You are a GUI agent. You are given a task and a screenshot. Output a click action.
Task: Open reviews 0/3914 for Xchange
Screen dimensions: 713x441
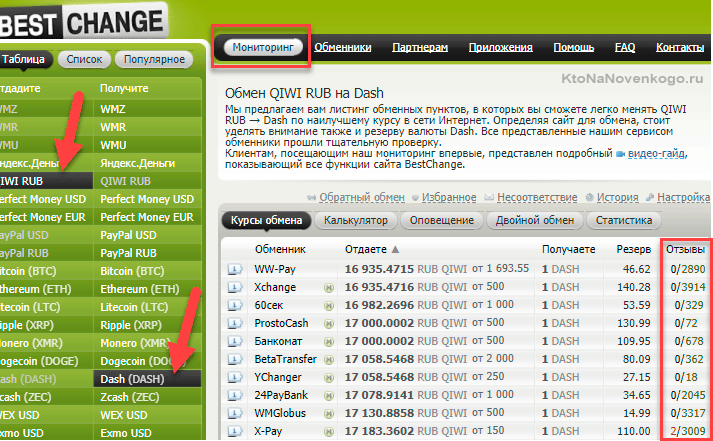click(688, 287)
